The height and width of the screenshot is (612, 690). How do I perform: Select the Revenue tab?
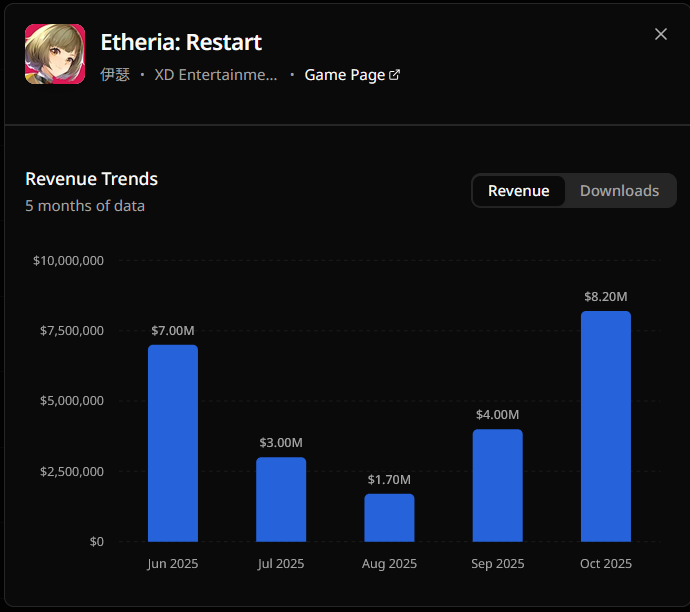518,191
